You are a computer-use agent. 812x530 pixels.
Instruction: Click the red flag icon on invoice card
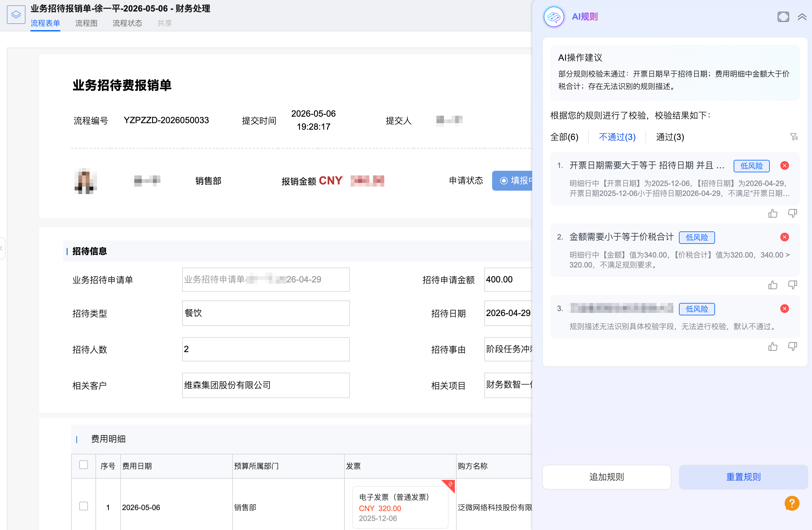450,484
